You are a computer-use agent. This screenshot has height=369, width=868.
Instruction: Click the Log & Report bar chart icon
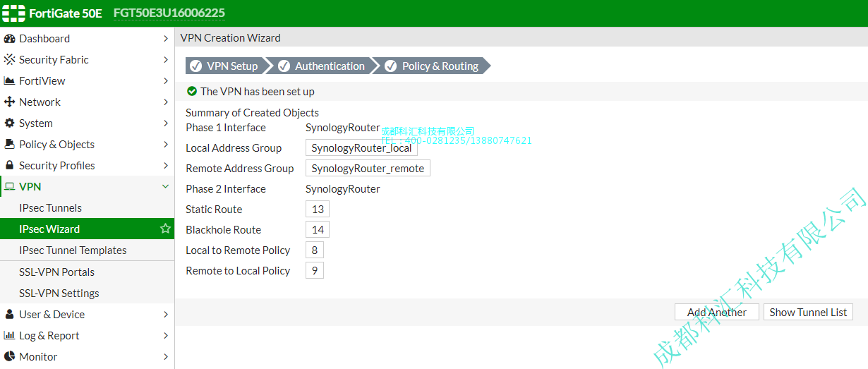(10, 336)
